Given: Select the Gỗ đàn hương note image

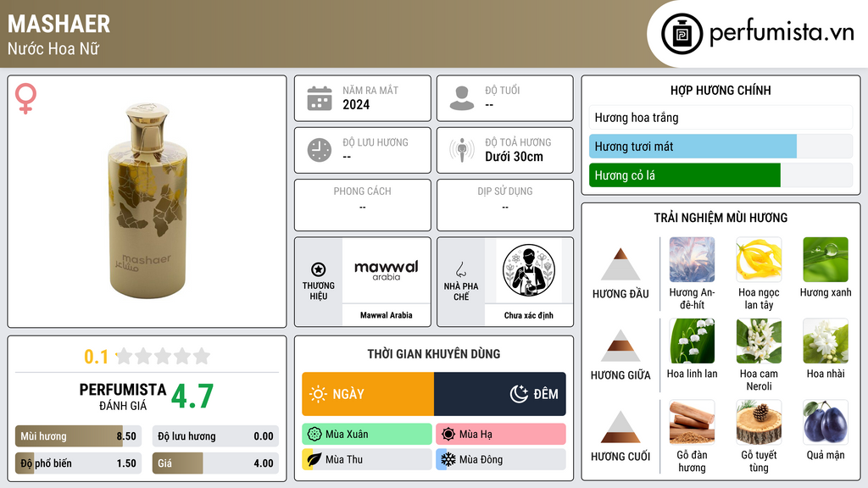Looking at the screenshot, I should (692, 422).
